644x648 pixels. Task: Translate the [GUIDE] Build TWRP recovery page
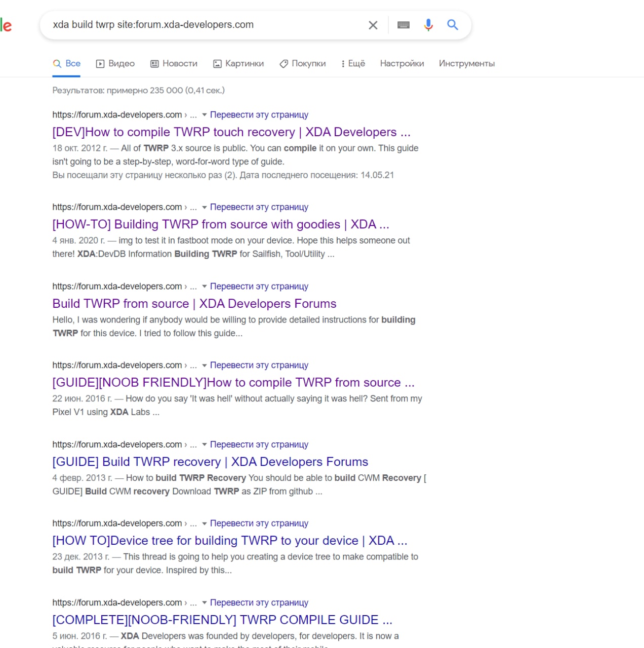tap(259, 444)
